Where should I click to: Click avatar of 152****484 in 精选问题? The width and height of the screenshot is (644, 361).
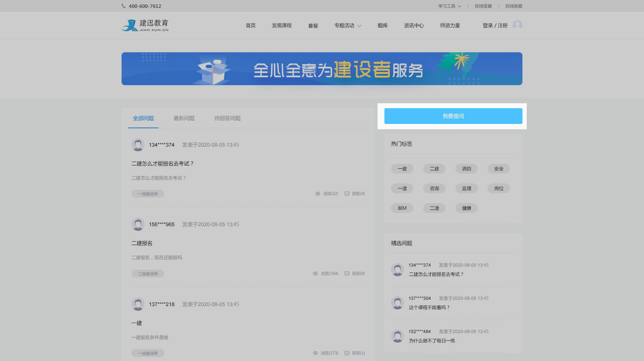click(398, 336)
